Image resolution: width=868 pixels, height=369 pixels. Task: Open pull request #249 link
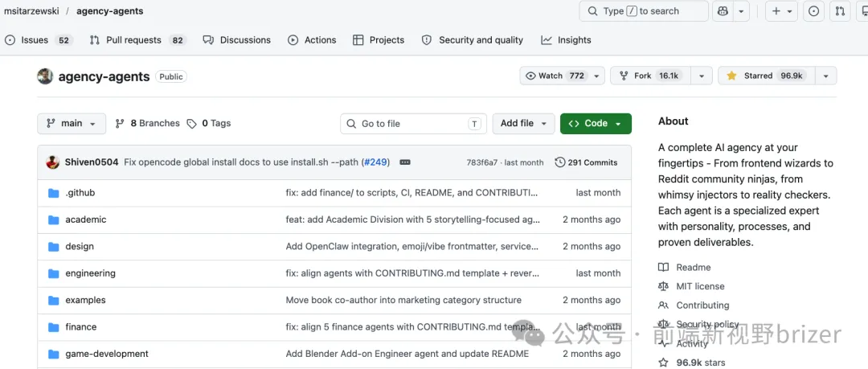click(376, 162)
